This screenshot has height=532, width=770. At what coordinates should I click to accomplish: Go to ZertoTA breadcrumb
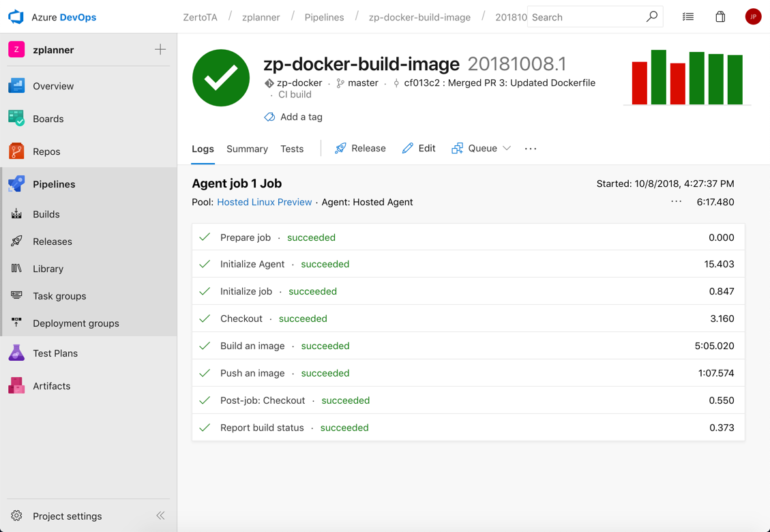click(200, 17)
